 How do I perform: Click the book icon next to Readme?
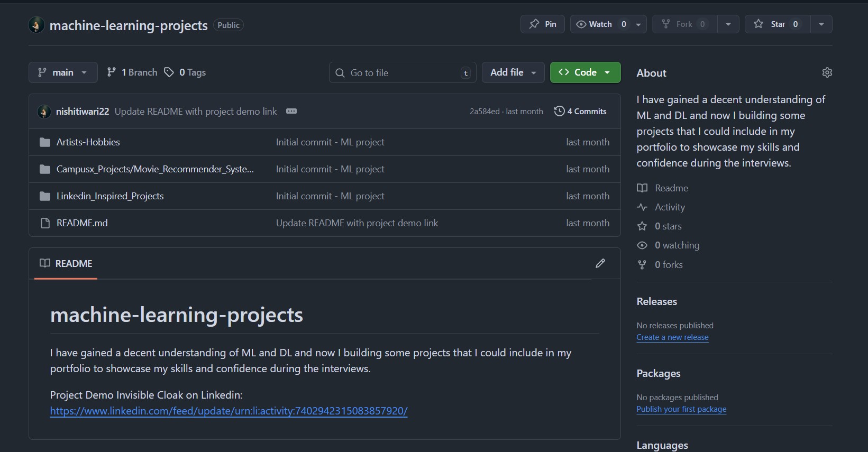click(x=642, y=188)
